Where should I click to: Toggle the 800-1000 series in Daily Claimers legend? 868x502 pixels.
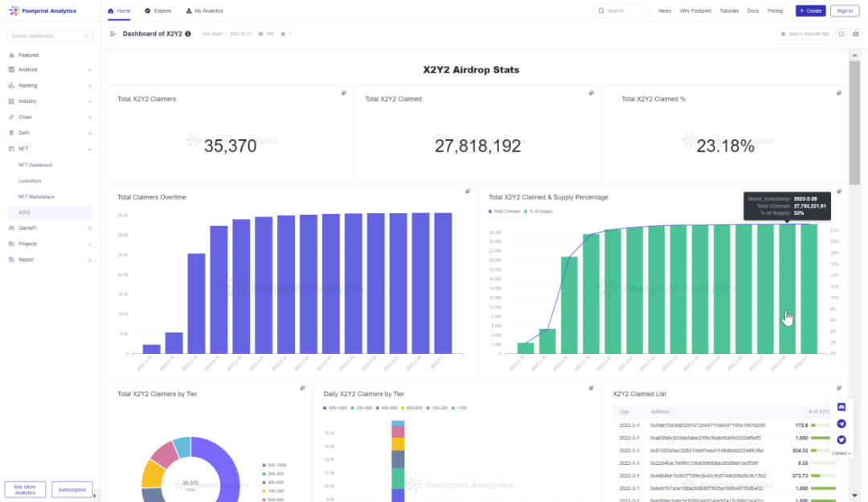(x=335, y=408)
